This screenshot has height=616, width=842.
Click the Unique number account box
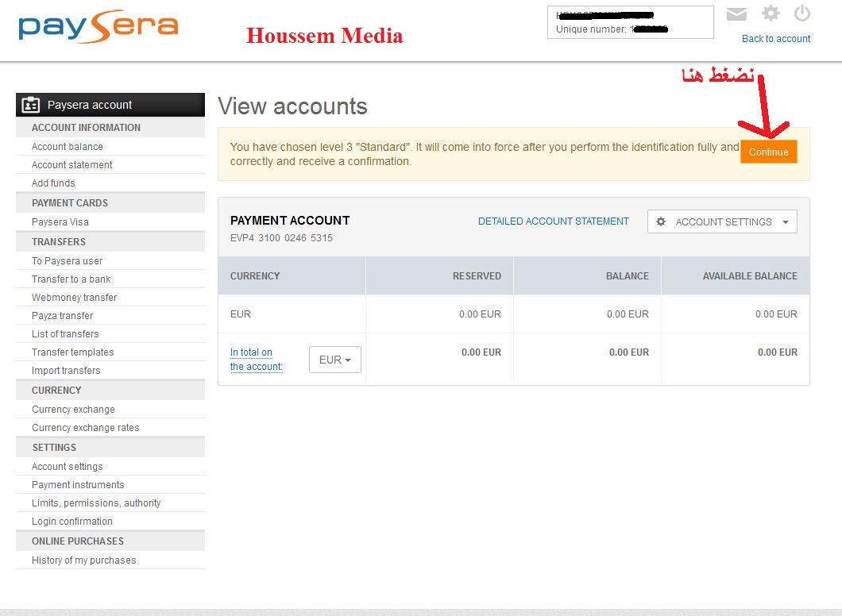tap(631, 22)
